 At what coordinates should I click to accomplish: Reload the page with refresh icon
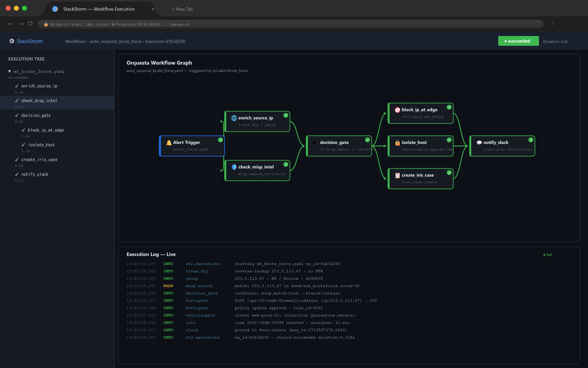(x=30, y=24)
